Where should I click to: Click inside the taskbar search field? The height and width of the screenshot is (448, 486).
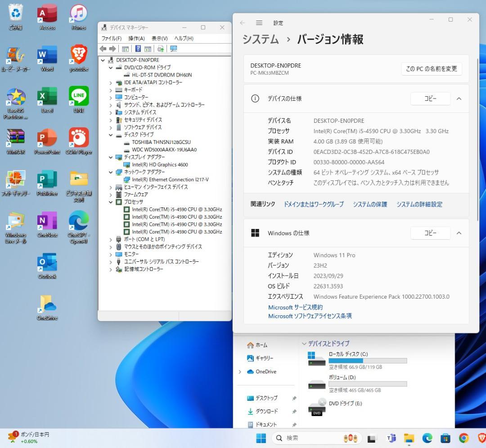[310, 437]
